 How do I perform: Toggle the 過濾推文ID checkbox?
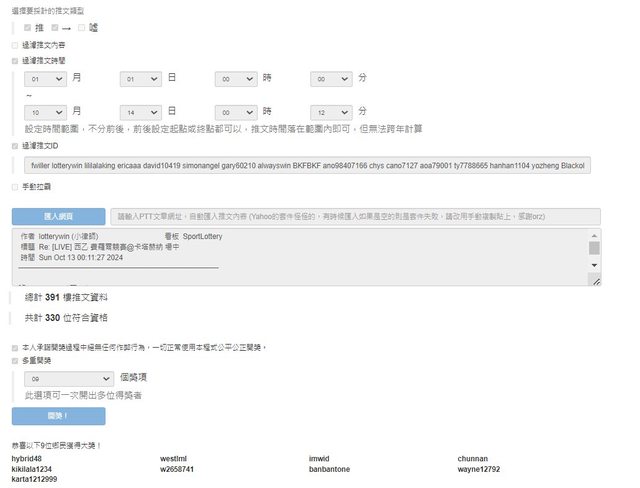pyautogui.click(x=15, y=146)
